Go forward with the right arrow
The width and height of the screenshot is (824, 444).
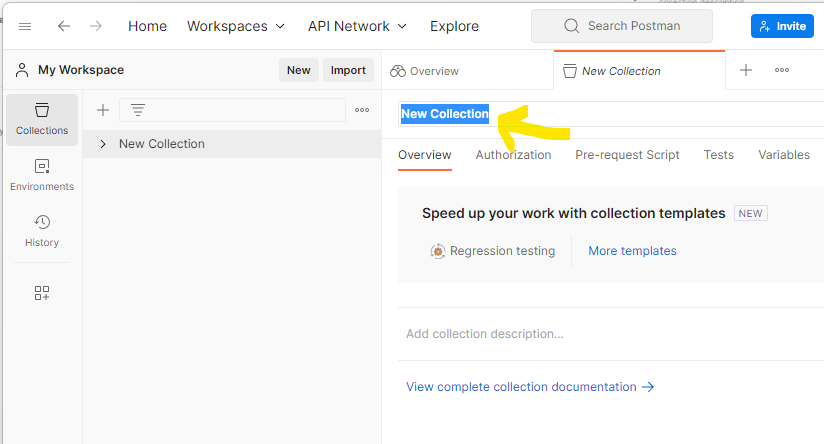(x=96, y=26)
